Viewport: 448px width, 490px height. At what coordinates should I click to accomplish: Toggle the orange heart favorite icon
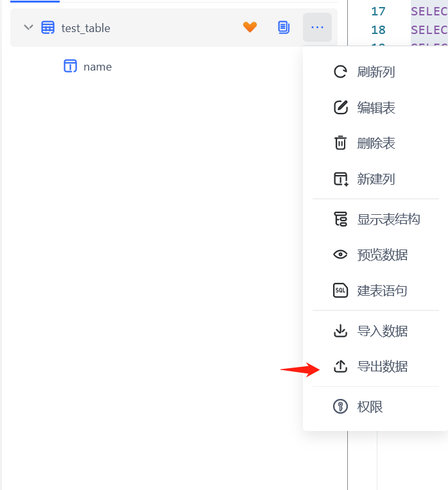(x=250, y=27)
